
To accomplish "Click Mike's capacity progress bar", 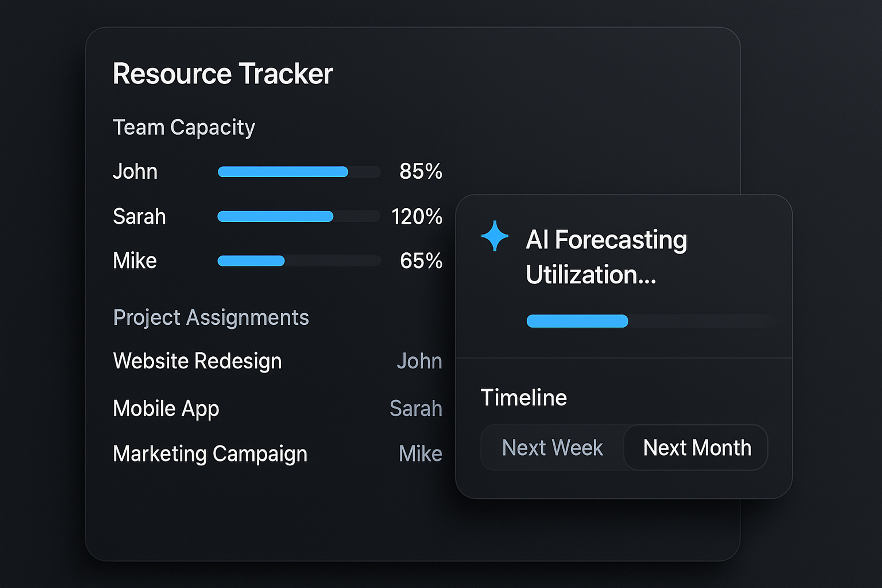I will coord(299,261).
